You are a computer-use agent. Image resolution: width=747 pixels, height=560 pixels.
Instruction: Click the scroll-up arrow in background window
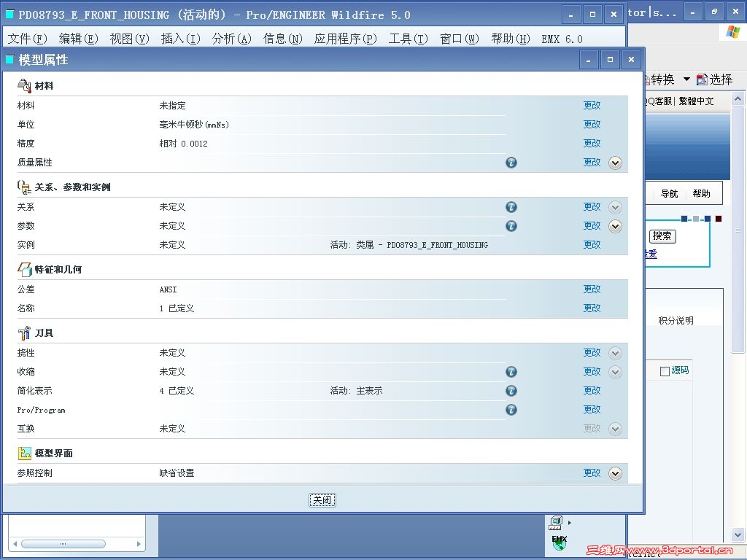click(x=738, y=99)
